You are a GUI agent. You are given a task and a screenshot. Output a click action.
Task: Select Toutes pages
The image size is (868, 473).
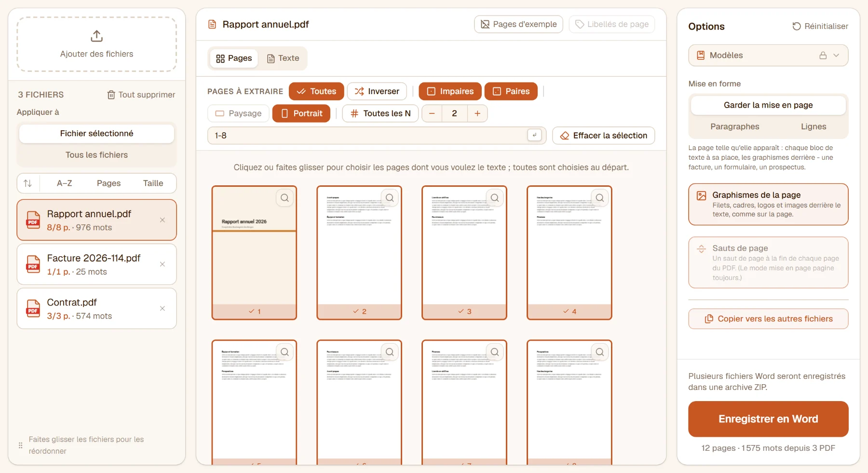(316, 91)
